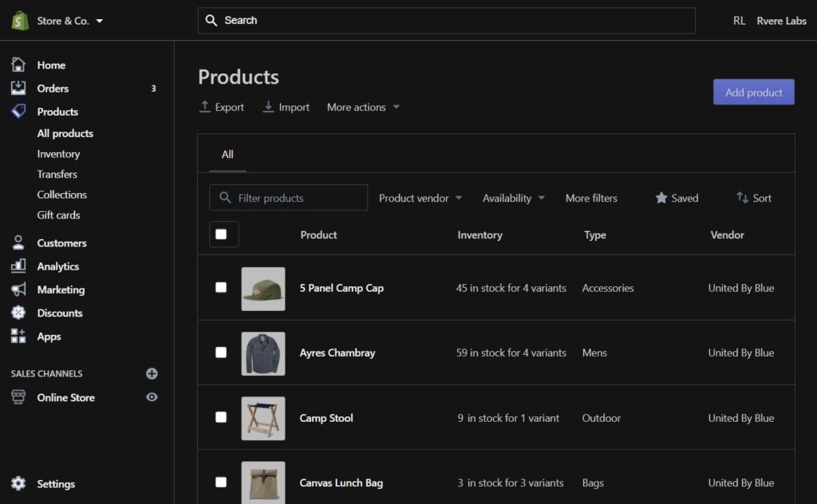View Online Store using eye icon
The height and width of the screenshot is (504, 817).
pyautogui.click(x=152, y=397)
